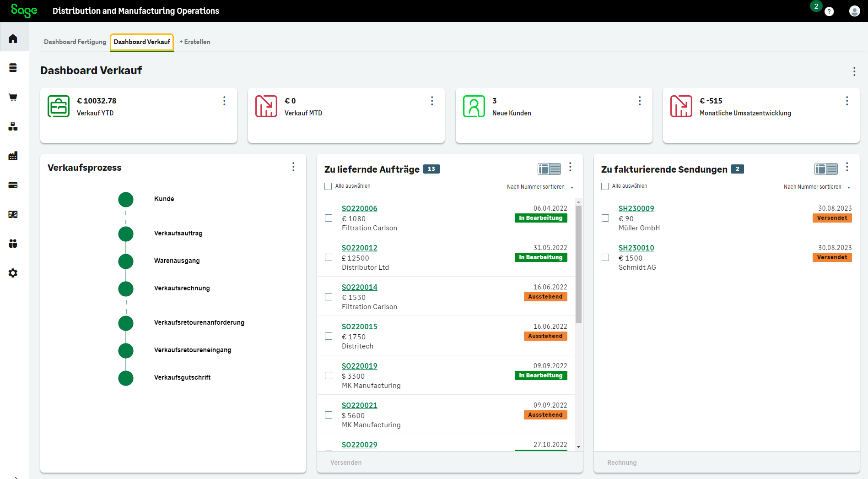Click the home icon in the sidebar
Viewport: 868px width, 479px height.
pyautogui.click(x=13, y=38)
